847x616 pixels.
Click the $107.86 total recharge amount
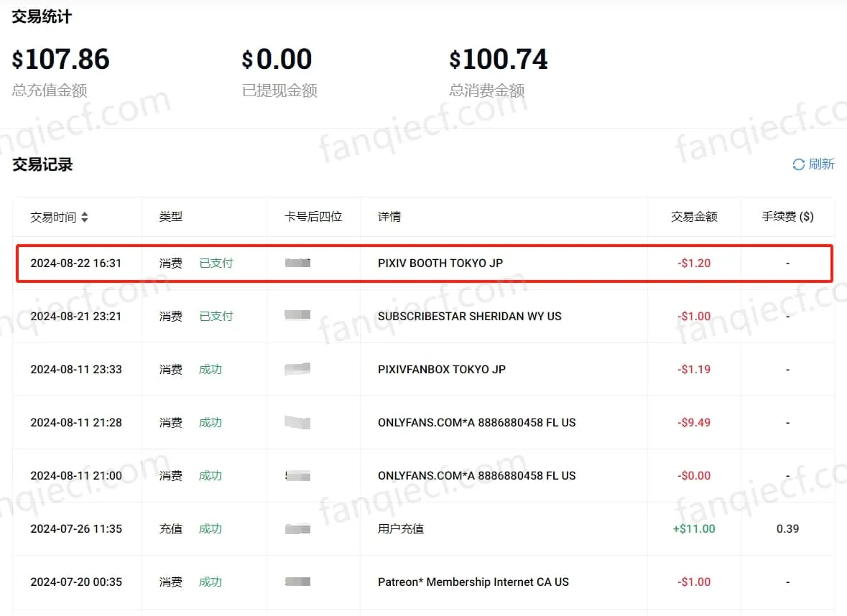(61, 60)
